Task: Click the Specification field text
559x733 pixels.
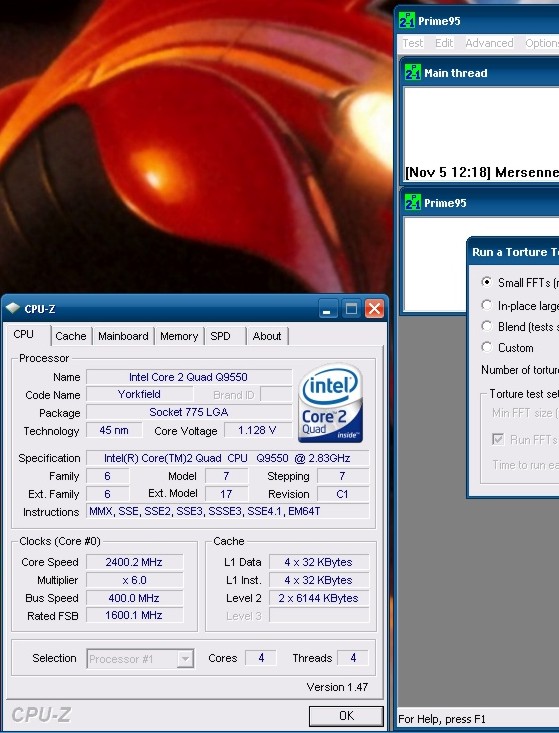Action: tap(228, 458)
